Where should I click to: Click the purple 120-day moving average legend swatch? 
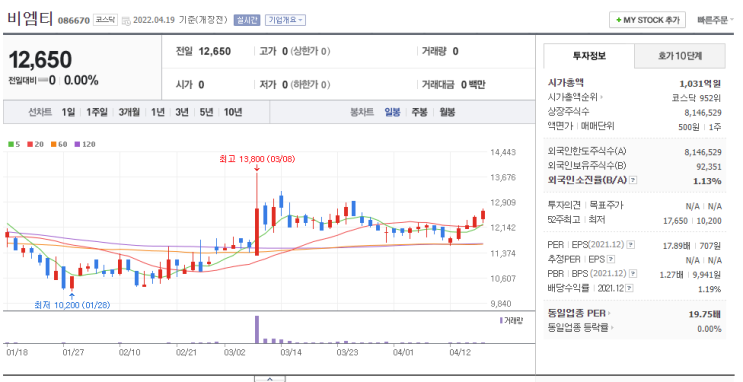click(x=77, y=144)
